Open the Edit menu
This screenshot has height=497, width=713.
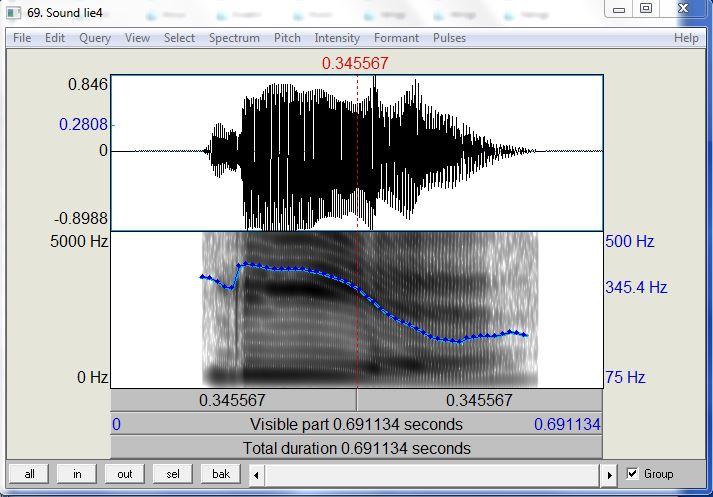[55, 38]
